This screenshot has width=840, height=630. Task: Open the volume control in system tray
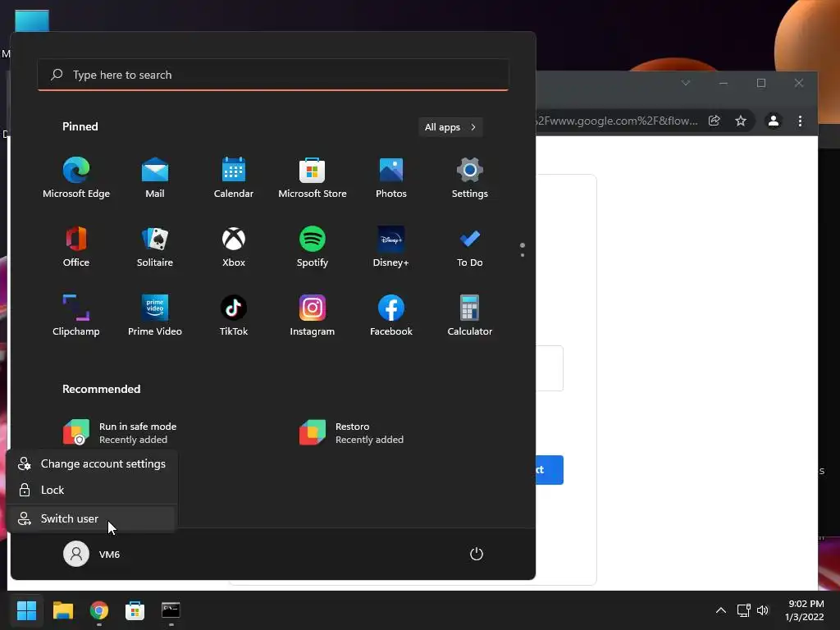coord(763,610)
